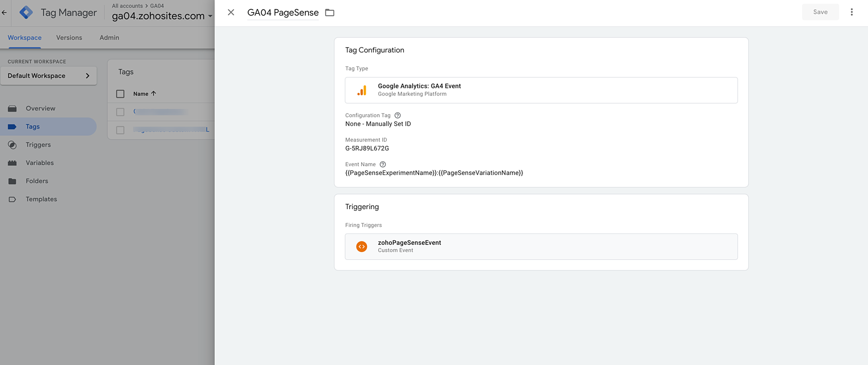
Task: Open the three-dot more actions menu
Action: point(852,12)
